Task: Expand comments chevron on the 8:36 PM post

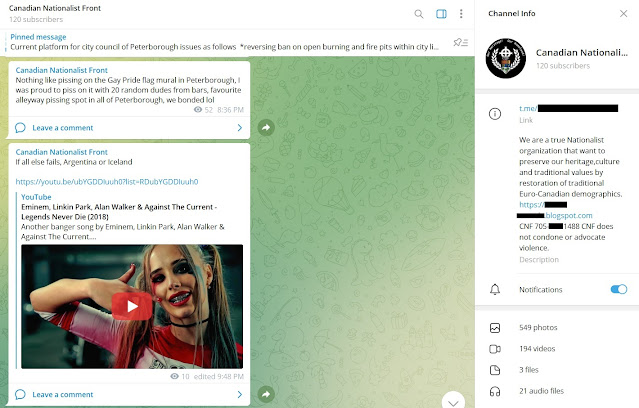Action: pyautogui.click(x=240, y=128)
